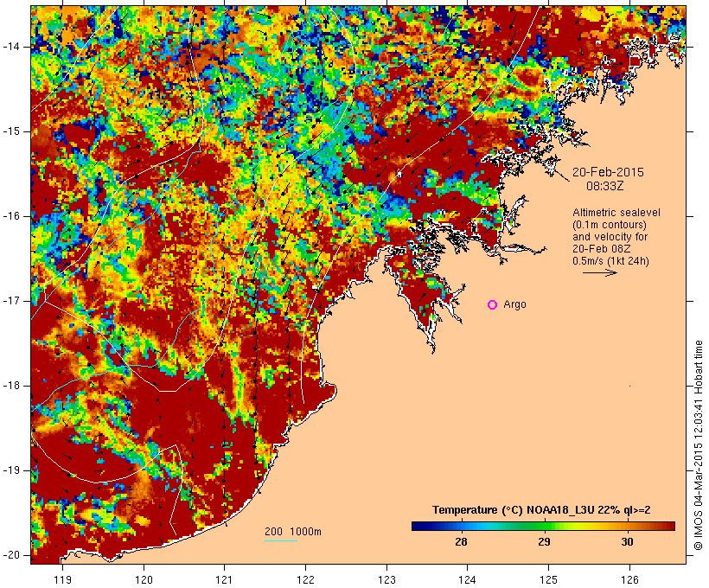
Task: Click the latitude label -15
Action: coord(11,131)
